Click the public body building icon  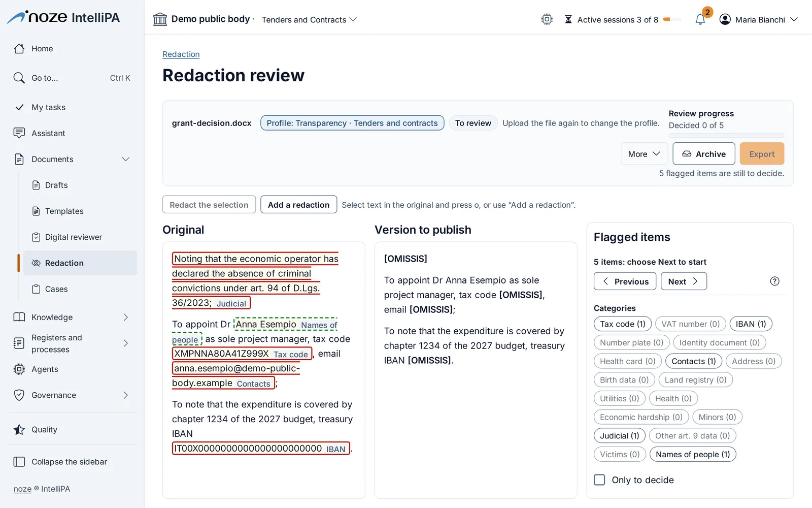tap(160, 19)
